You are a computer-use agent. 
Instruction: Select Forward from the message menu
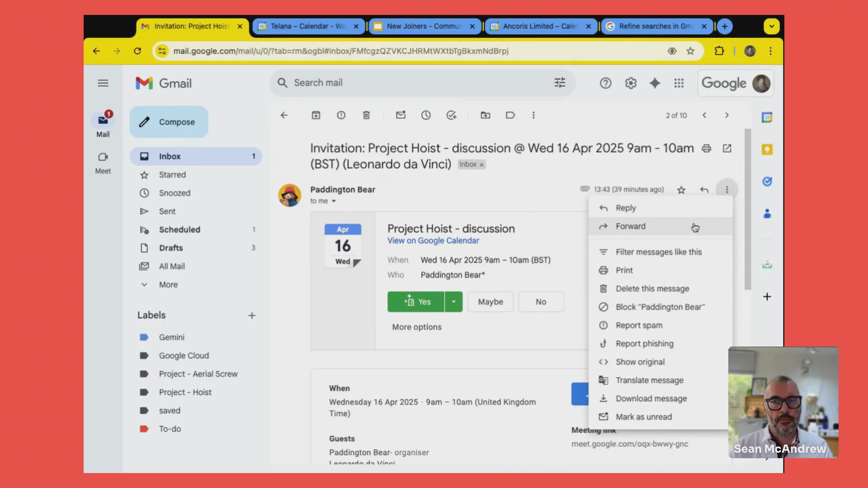[630, 226]
